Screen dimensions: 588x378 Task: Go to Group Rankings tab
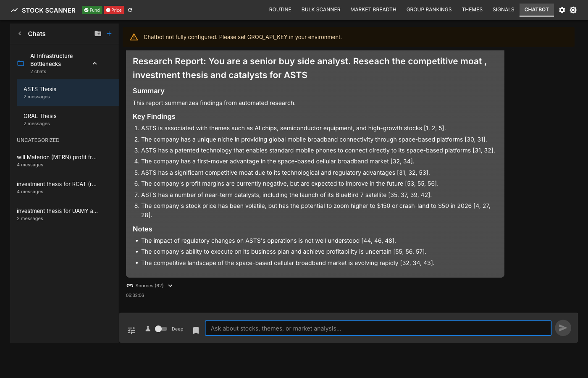point(429,10)
